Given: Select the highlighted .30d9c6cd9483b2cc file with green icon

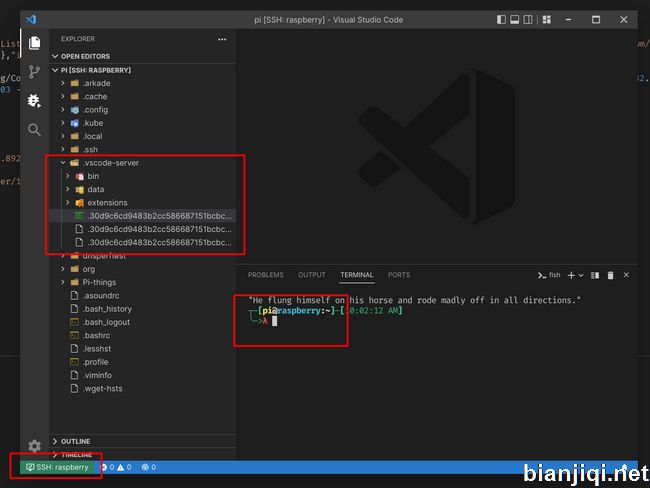Looking at the screenshot, I should coord(143,216).
